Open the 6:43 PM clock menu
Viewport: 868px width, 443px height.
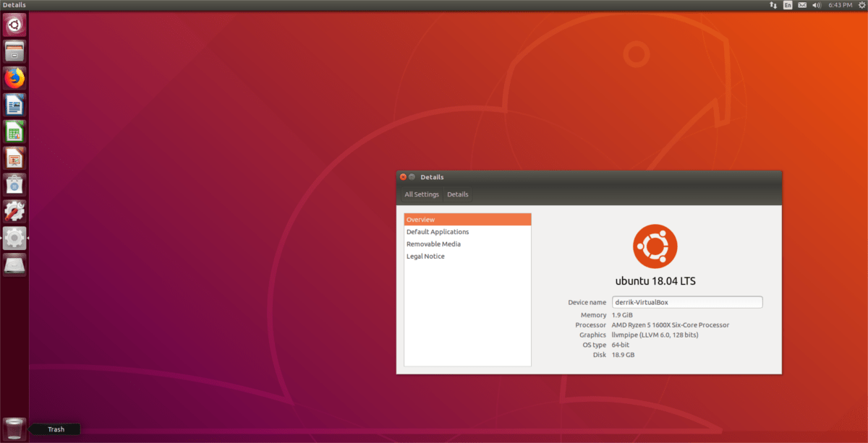click(839, 5)
